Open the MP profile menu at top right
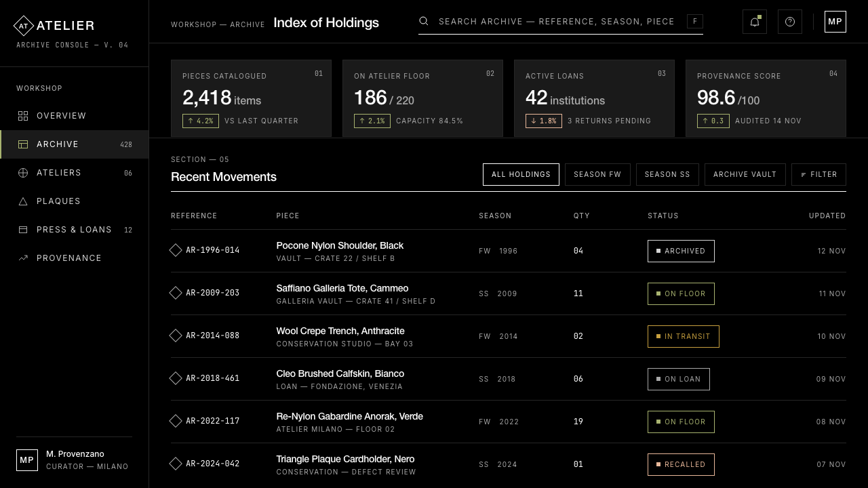The height and width of the screenshot is (488, 868). [835, 22]
